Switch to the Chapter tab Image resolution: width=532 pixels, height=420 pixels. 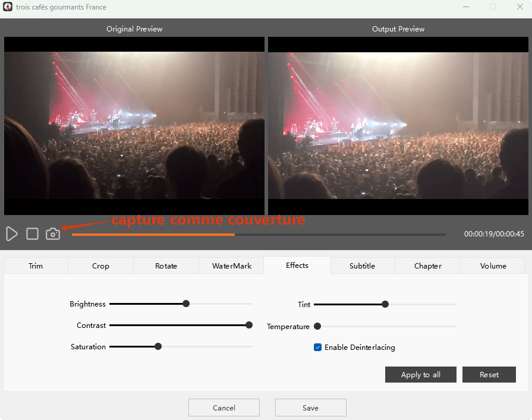(427, 266)
